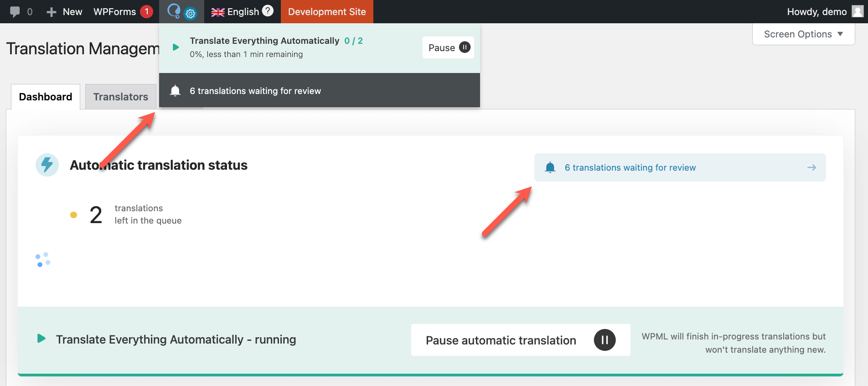Click the lightning bolt automatic translation icon
The image size is (868, 386).
[47, 165]
